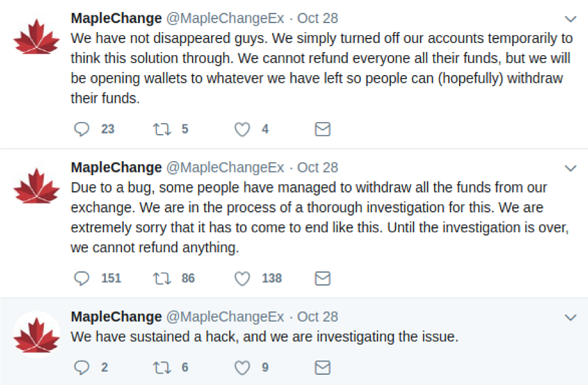Retweet the tweet about opening wallets
The height and width of the screenshot is (385, 588).
[x=162, y=129]
